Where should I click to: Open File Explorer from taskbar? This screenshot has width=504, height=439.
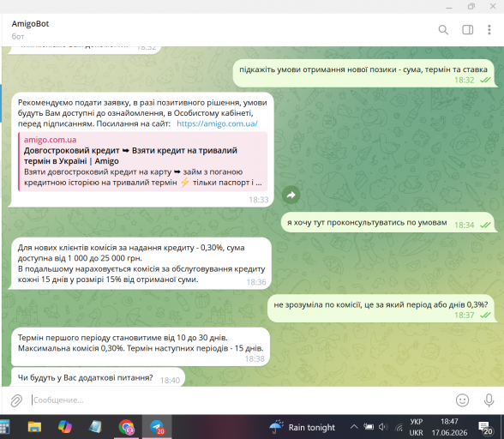tap(34, 427)
